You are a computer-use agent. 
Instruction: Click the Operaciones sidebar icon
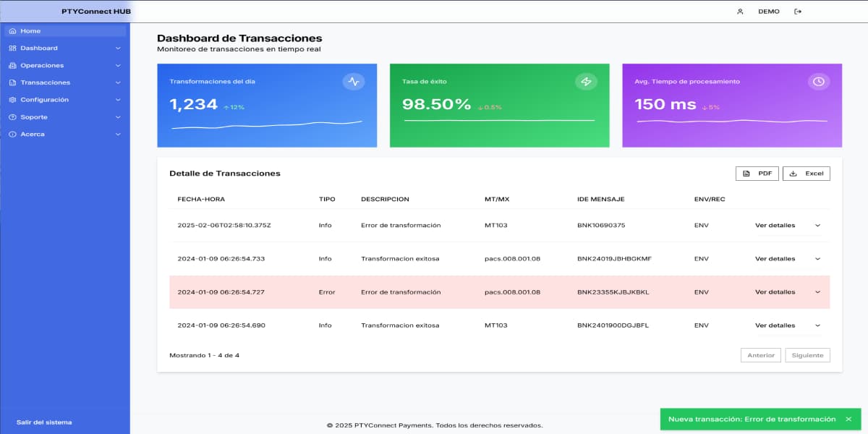[13, 66]
